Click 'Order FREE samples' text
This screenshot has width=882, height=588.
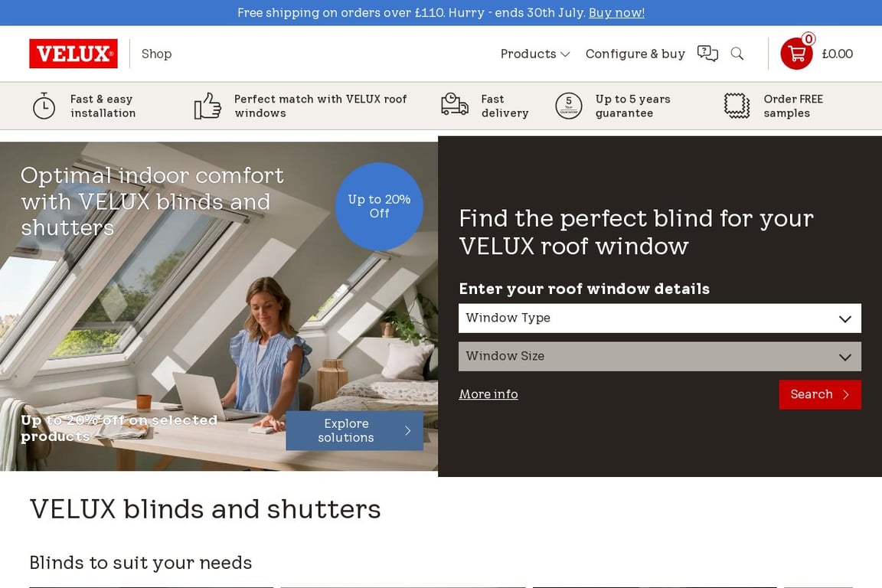point(793,106)
